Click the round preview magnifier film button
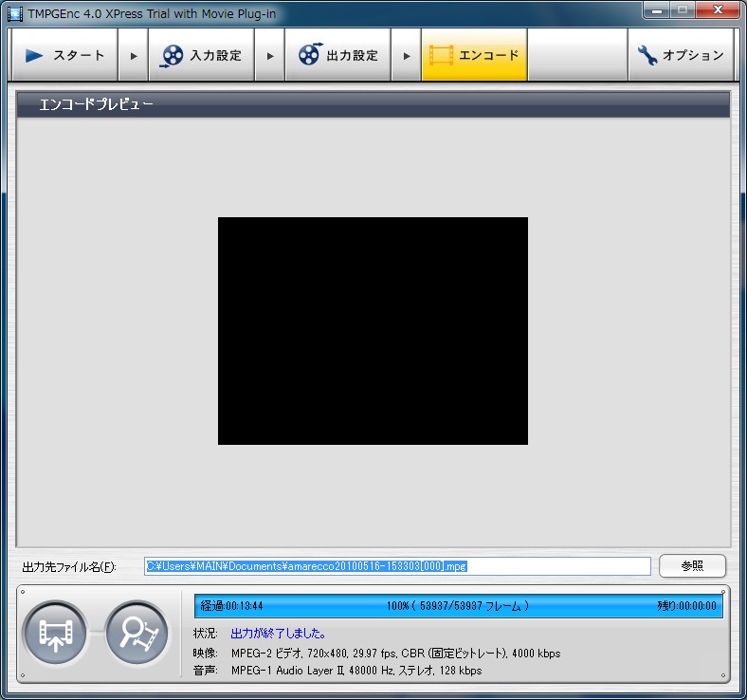This screenshot has width=747, height=700. coord(137,634)
